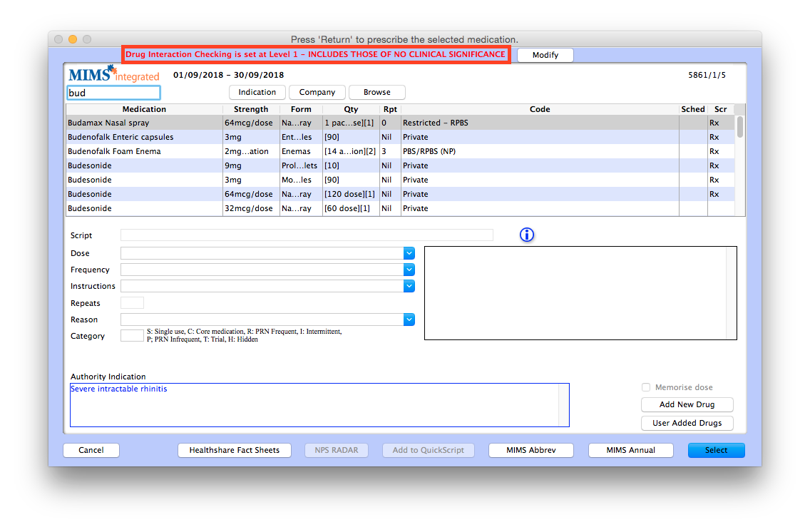810x532 pixels.
Task: Expand the Reason dropdown list
Action: [409, 319]
